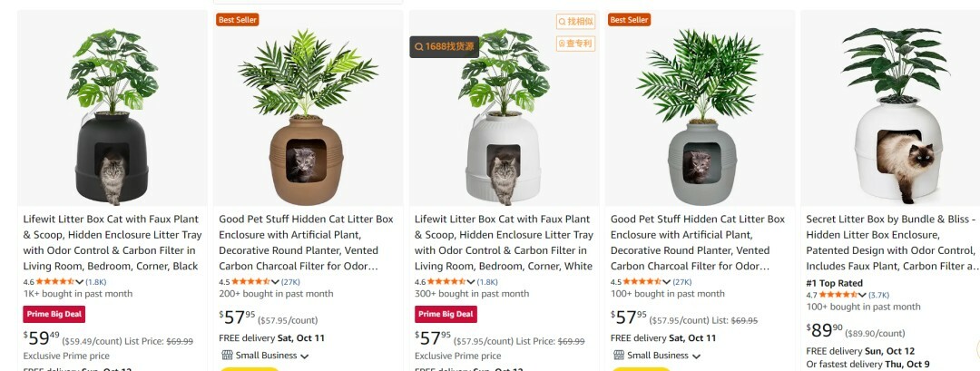View the 27K reviews for brown litter box
Viewport: 980px width, 371px height.
(290, 282)
